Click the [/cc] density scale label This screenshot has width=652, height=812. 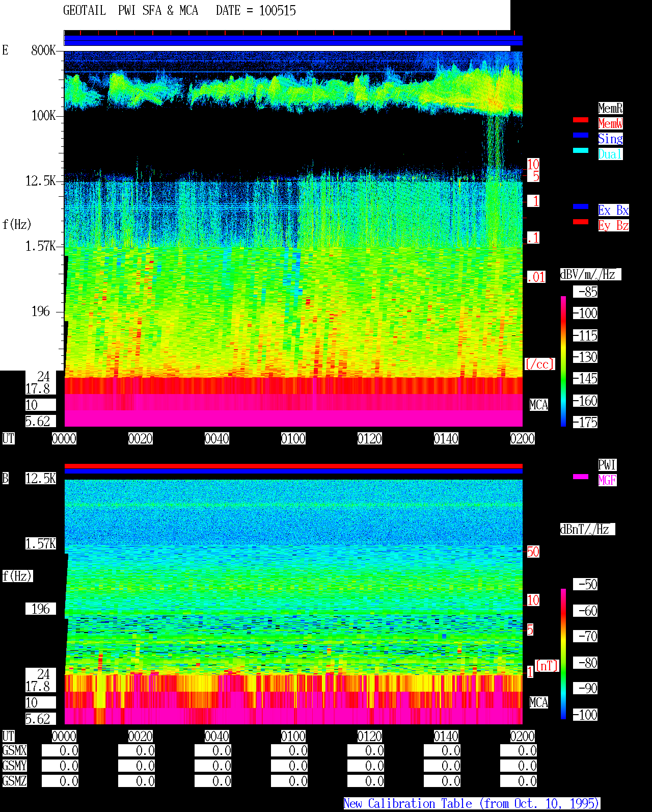[x=539, y=364]
